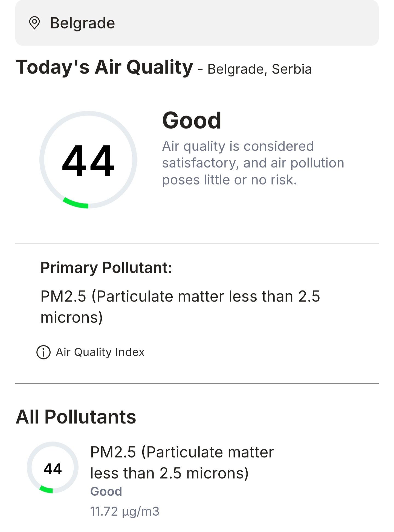The width and height of the screenshot is (394, 532).
Task: Click the info icon beside Air Quality Index
Action: click(44, 352)
